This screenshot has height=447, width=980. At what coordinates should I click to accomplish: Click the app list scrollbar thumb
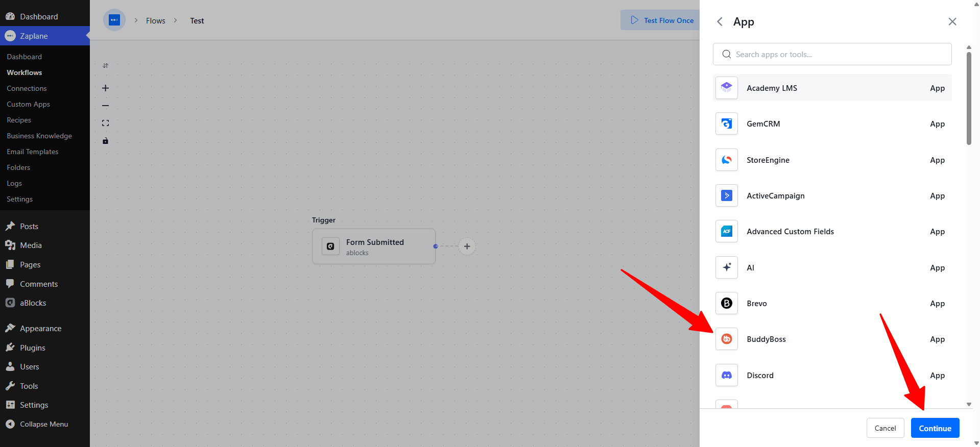tap(969, 98)
